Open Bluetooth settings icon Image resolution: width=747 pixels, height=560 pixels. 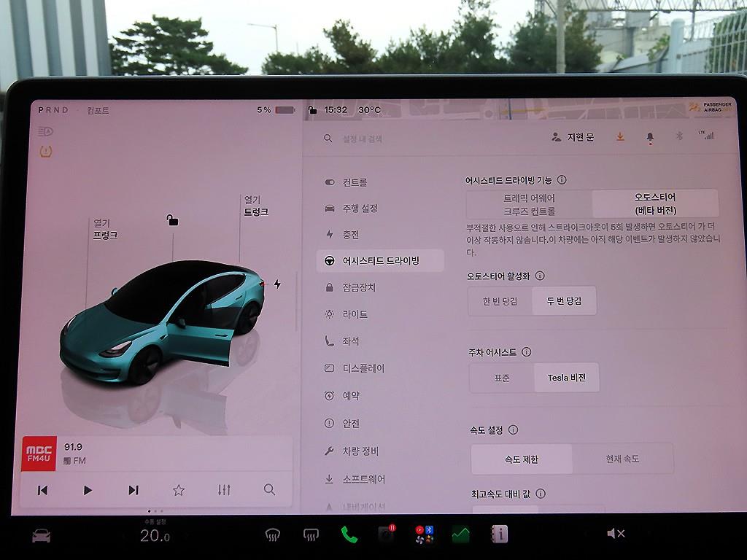click(679, 136)
